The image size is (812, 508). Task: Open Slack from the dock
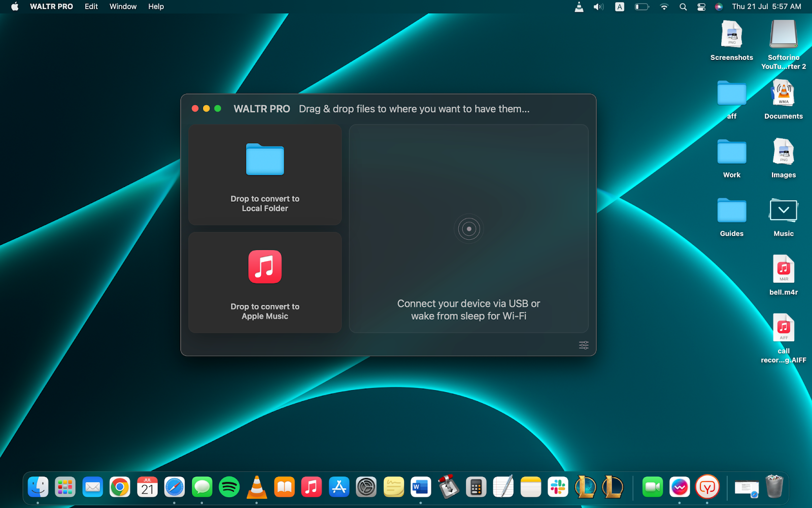(x=558, y=487)
